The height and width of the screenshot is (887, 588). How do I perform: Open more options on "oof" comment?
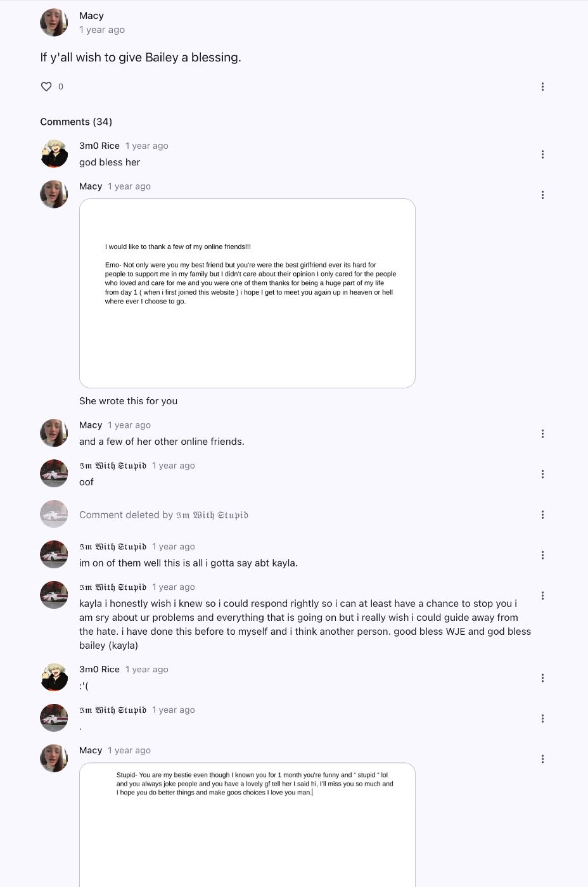(542, 475)
